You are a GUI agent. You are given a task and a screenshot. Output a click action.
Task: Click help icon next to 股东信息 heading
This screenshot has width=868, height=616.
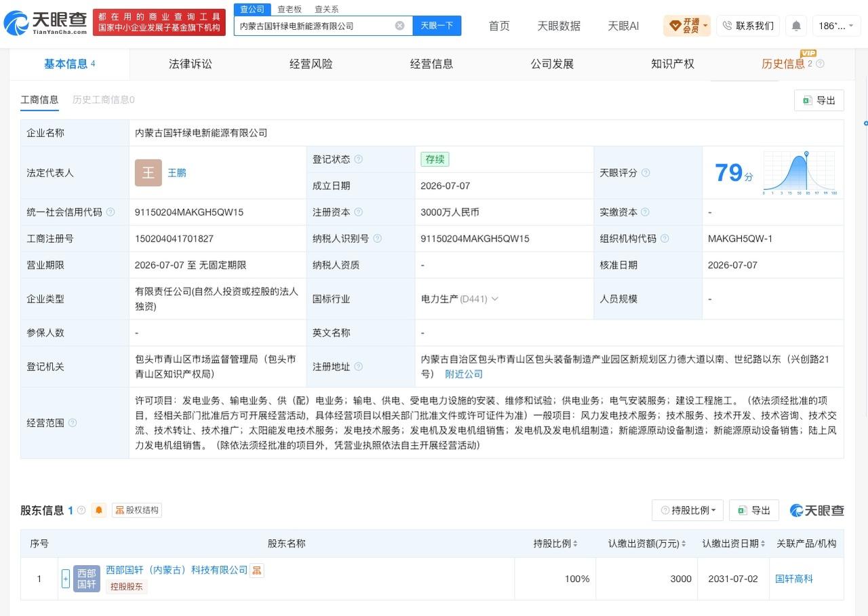81,510
